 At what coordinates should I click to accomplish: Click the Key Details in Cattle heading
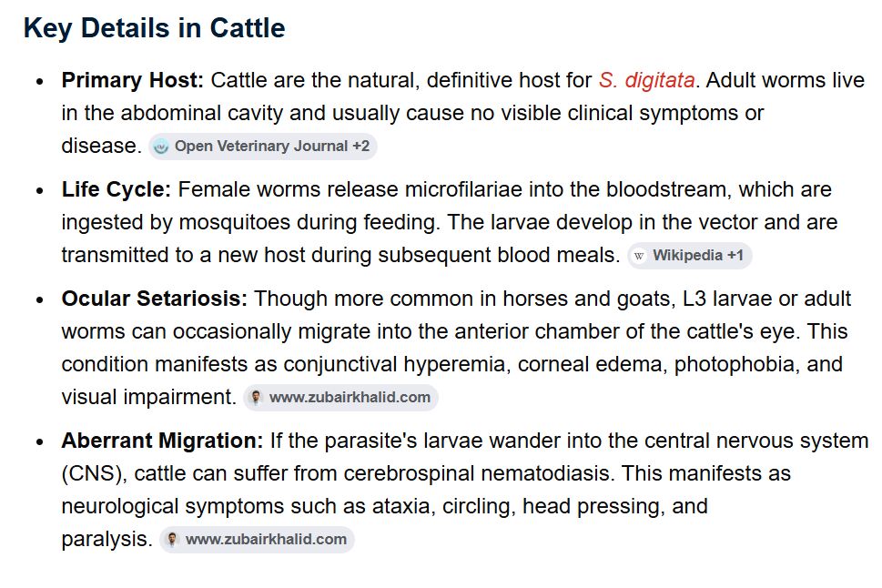point(154,28)
